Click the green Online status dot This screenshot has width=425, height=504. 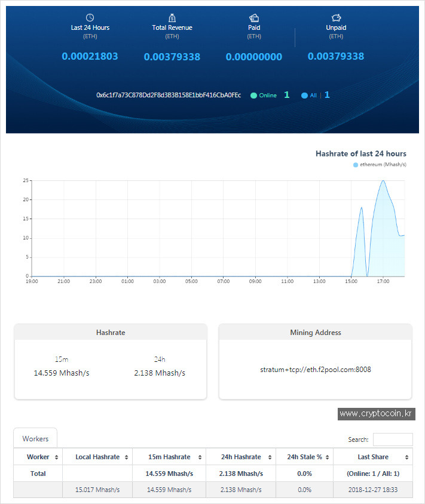coord(253,96)
